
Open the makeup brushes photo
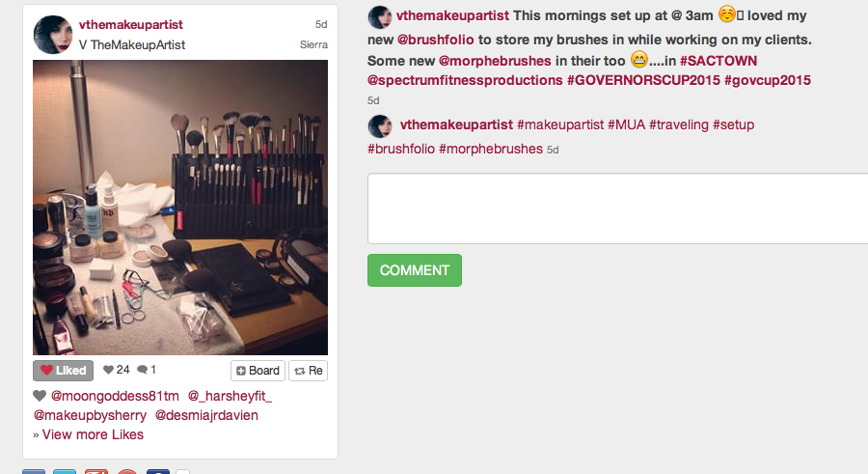coord(180,208)
